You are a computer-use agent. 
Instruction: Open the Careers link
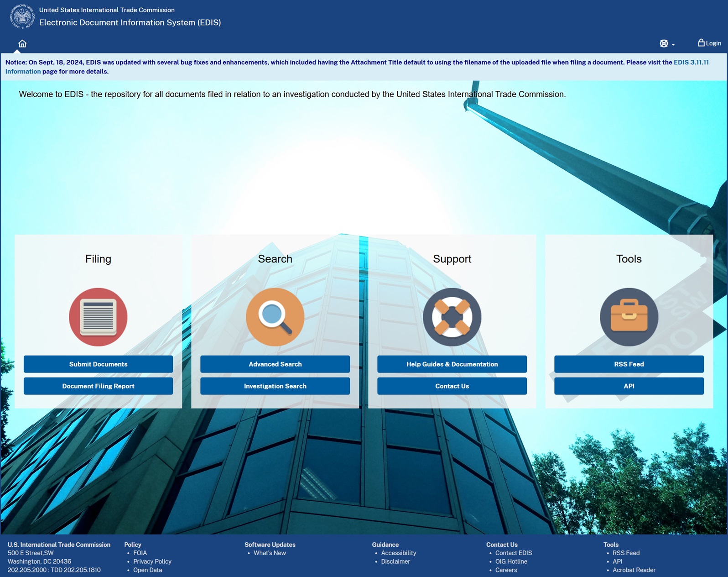(x=506, y=570)
